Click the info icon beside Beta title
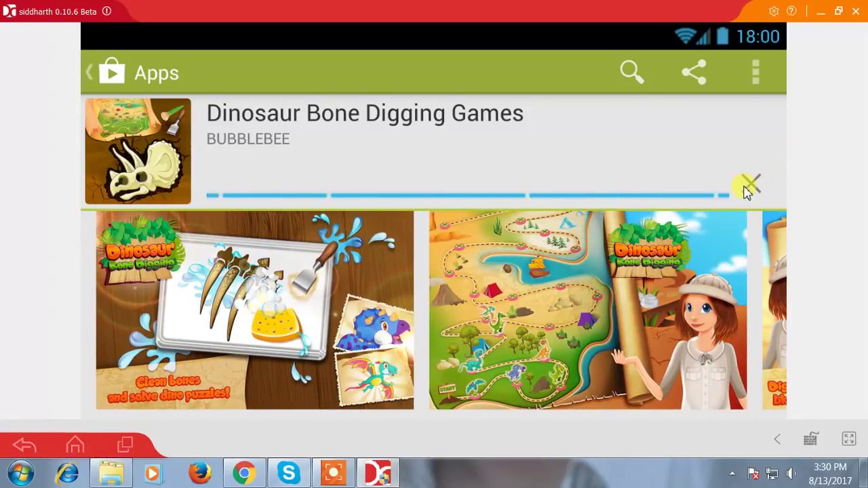 (x=106, y=11)
